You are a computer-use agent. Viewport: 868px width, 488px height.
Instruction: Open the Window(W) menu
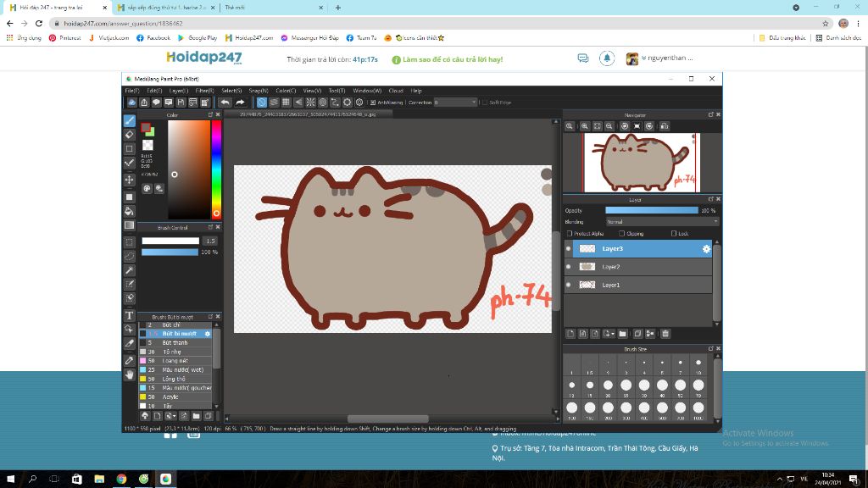point(367,91)
